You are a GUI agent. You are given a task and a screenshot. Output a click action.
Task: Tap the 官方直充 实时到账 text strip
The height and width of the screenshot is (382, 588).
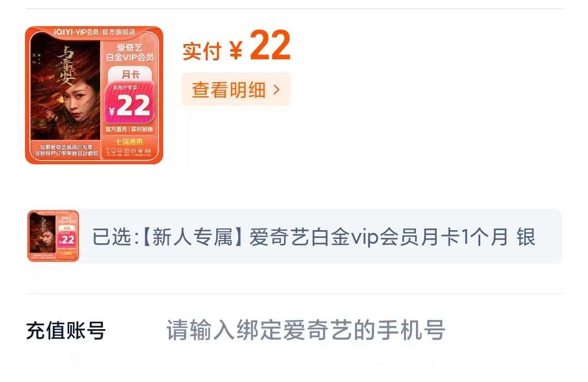(x=129, y=129)
